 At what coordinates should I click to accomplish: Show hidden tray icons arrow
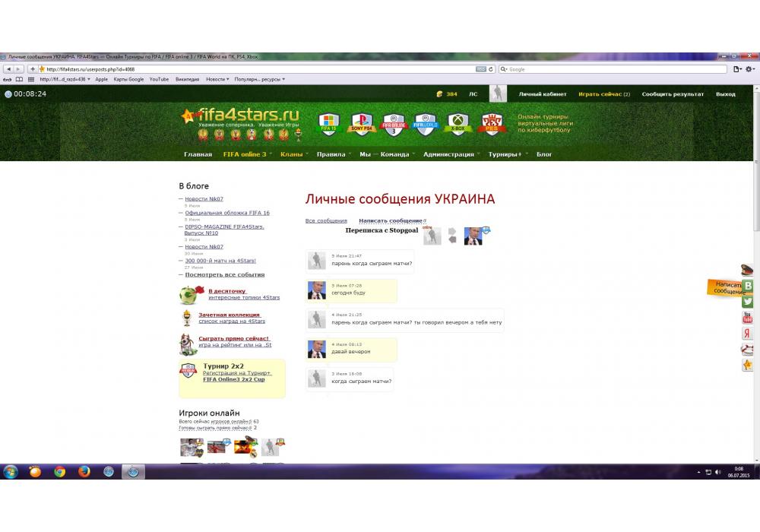[x=699, y=472]
